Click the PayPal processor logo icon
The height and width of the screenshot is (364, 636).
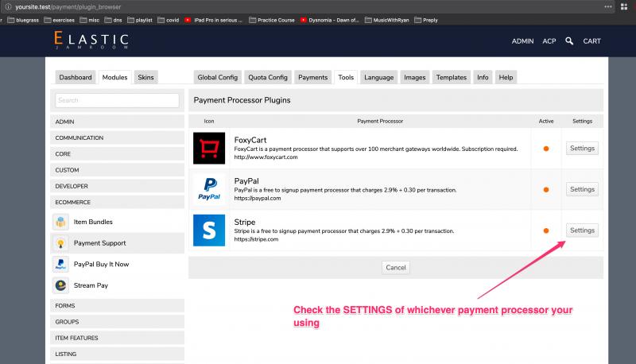click(209, 189)
